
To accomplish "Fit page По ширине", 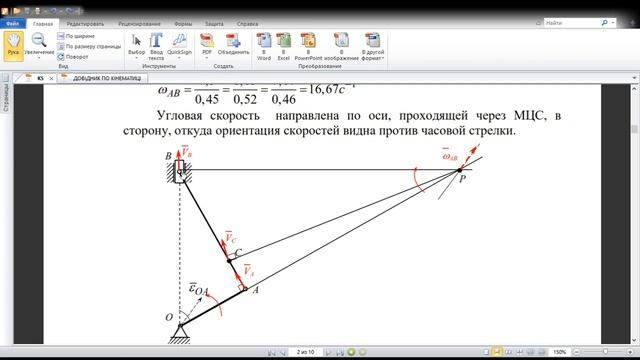I will pyautogui.click(x=76, y=36).
